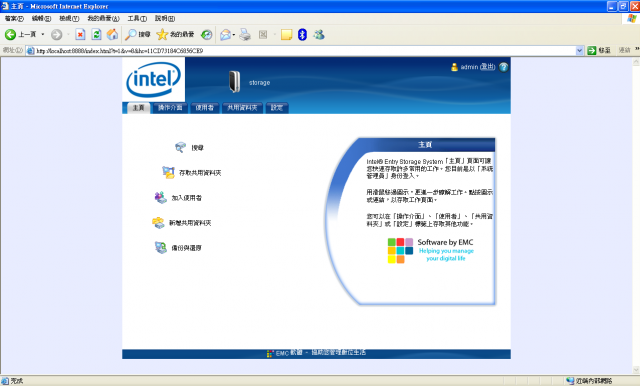Screen dimensions: 640x386
Task: Click the storage device tower icon
Action: coord(235,82)
